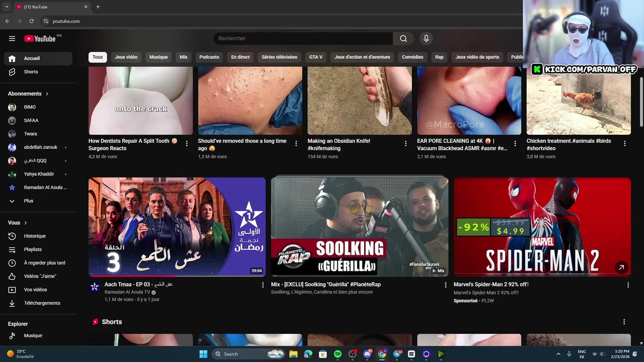Open Yahya Khaddir channel

pos(38,174)
